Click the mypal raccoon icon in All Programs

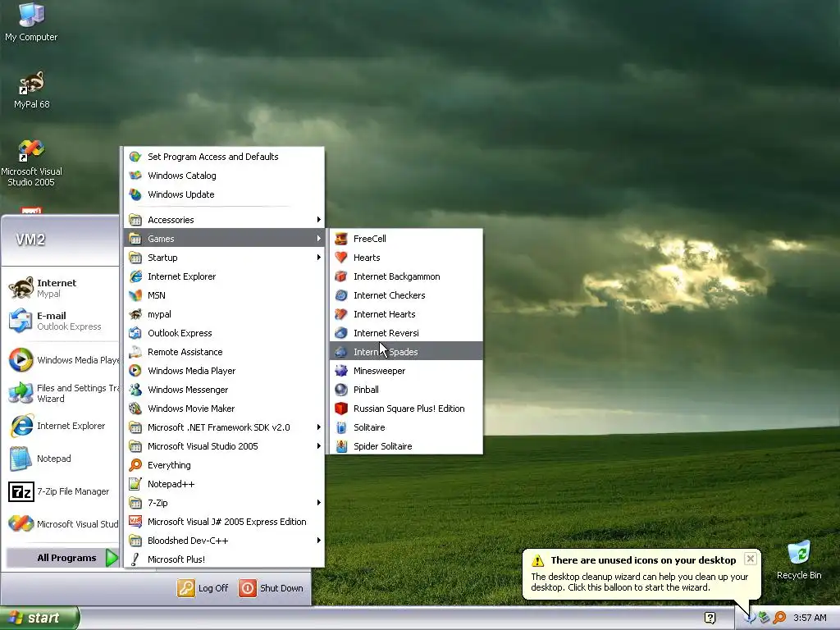(x=135, y=314)
